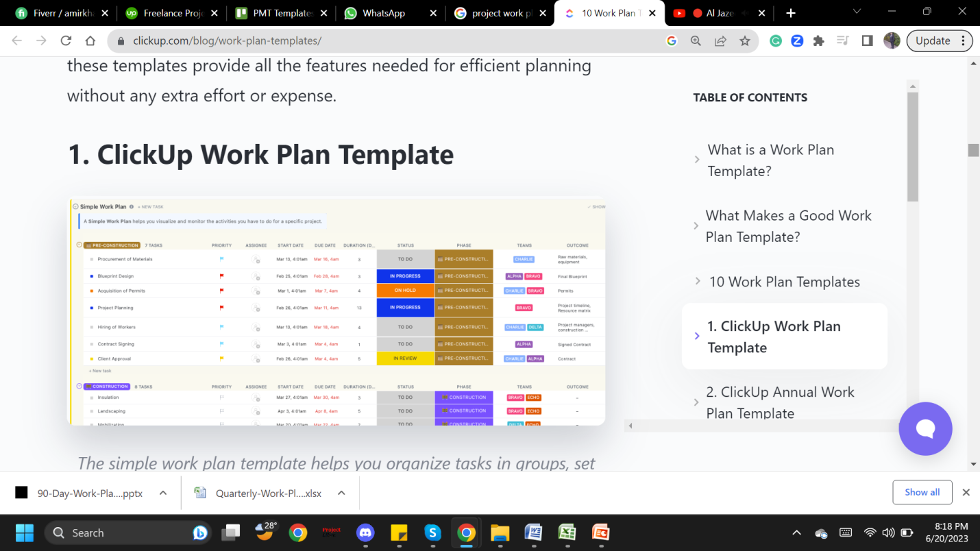Click the Windows taskbar Search box
This screenshot has height=551, width=980.
127,532
